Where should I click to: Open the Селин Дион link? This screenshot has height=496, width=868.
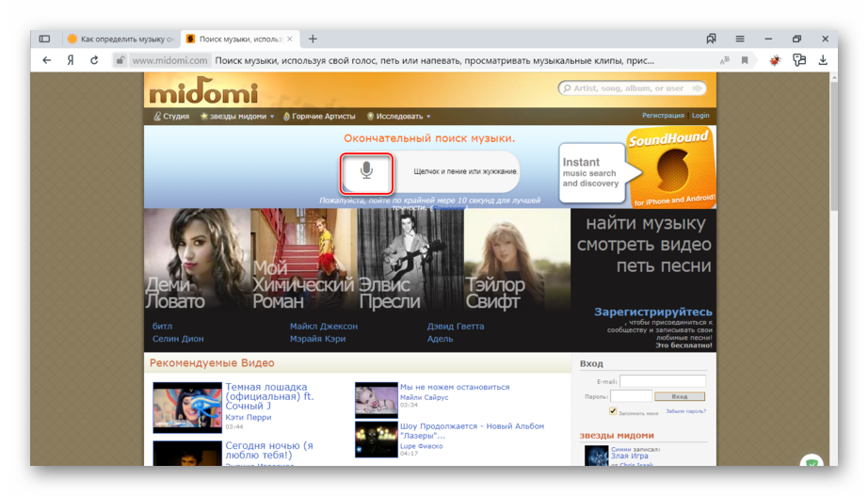tap(178, 338)
